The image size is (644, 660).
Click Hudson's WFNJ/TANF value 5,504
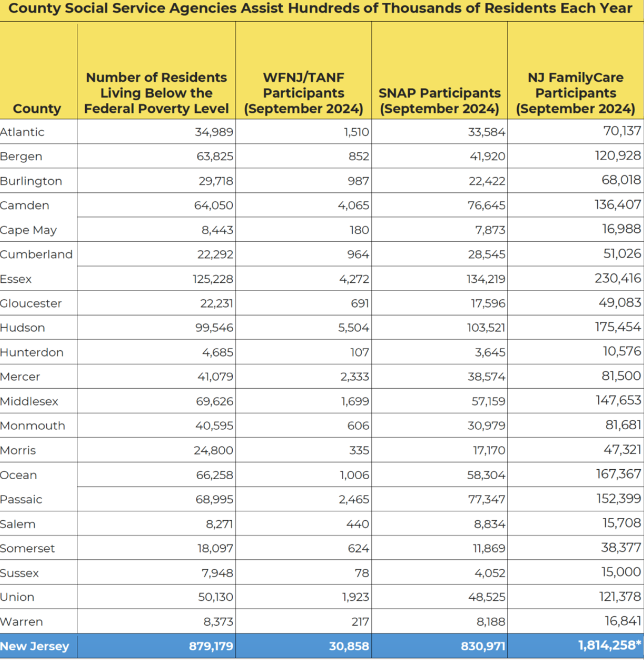(353, 328)
